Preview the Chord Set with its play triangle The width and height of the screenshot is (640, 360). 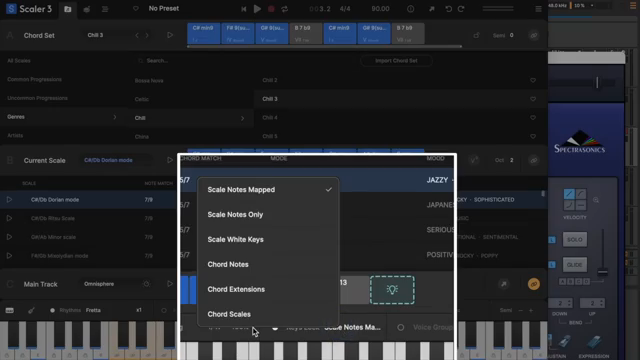tap(170, 35)
